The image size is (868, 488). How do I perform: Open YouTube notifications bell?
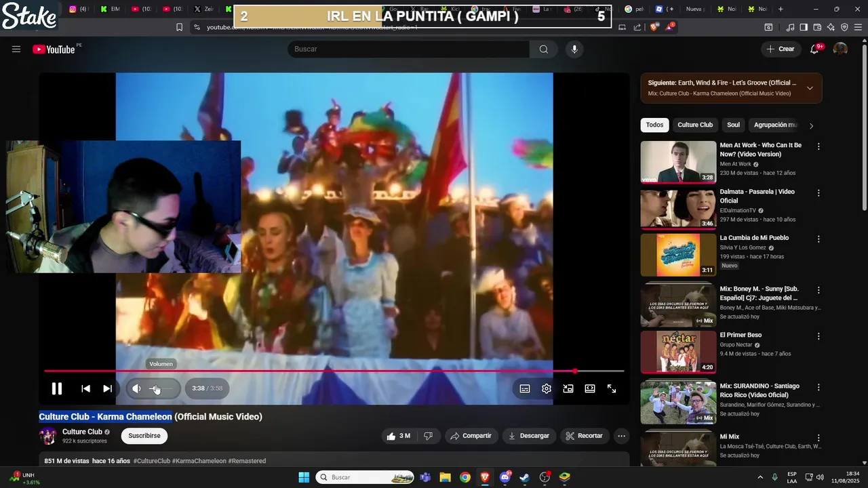pyautogui.click(x=814, y=49)
